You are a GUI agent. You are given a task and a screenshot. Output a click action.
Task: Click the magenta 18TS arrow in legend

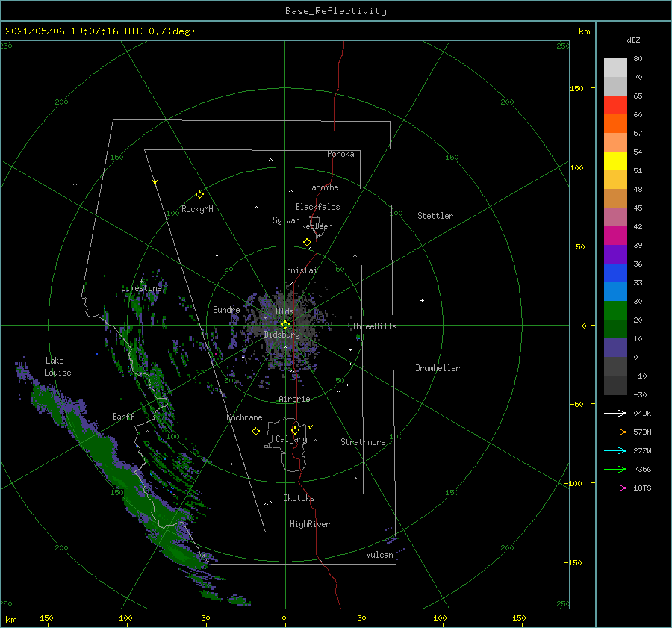(615, 488)
